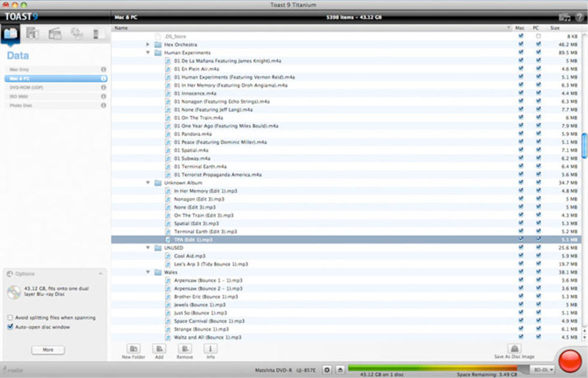Click the New Folder icon
The height and width of the screenshot is (378, 588).
pos(133,349)
